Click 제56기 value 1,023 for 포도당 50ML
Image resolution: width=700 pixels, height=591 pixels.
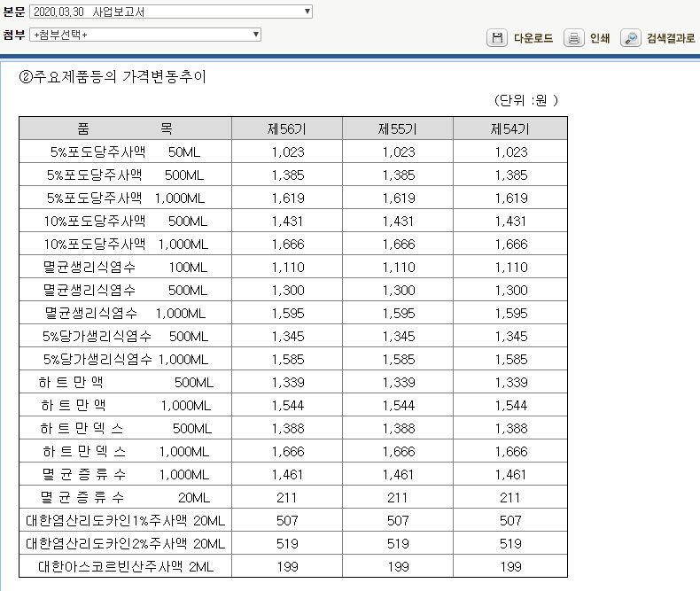click(x=288, y=152)
